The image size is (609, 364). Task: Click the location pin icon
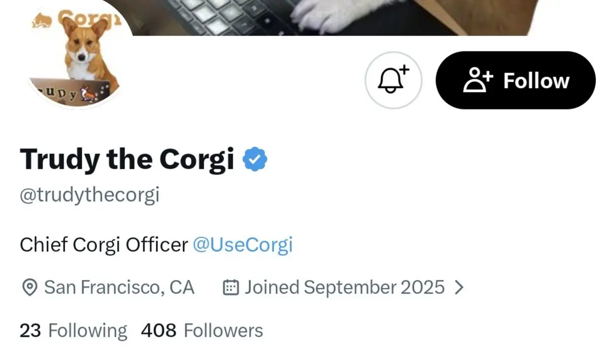[x=30, y=288]
